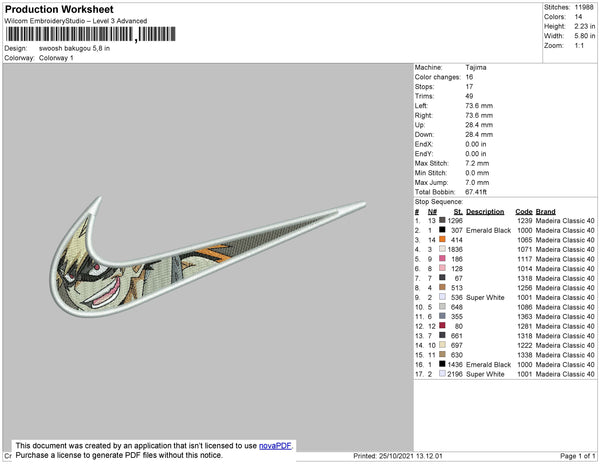Image resolution: width=600 pixels, height=464 pixels.
Task: Click the Zoom value '1:1'
Action: [x=579, y=46]
